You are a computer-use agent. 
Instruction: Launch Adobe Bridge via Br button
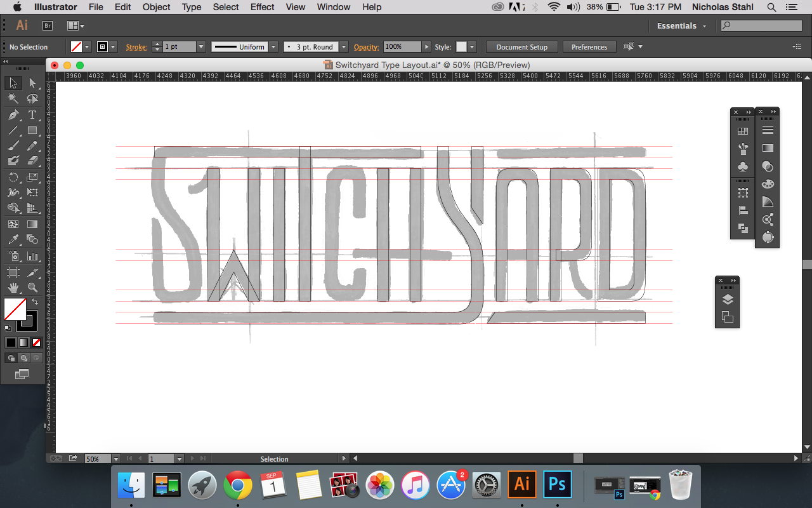coord(48,26)
